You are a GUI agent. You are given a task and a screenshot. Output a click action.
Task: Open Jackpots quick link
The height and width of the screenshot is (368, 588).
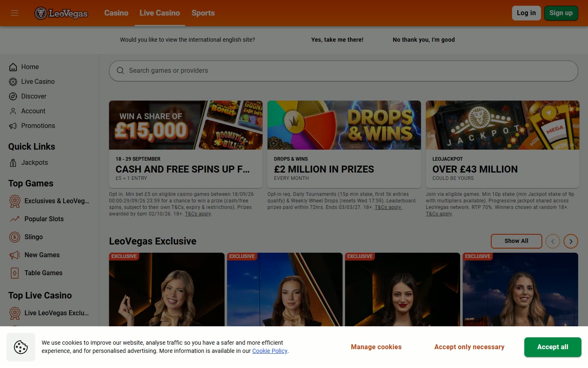(34, 163)
